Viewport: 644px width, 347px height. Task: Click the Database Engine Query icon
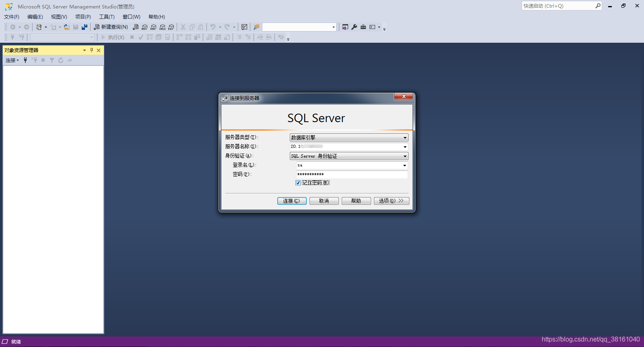[x=136, y=27]
